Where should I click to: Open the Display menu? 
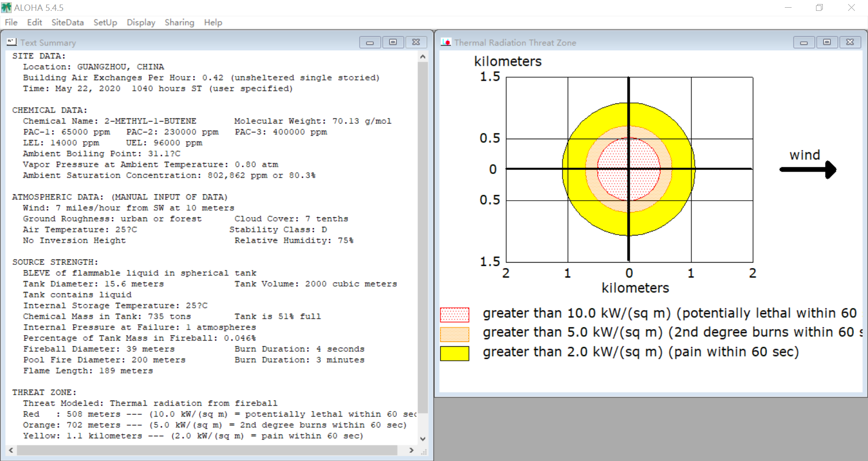tap(141, 23)
